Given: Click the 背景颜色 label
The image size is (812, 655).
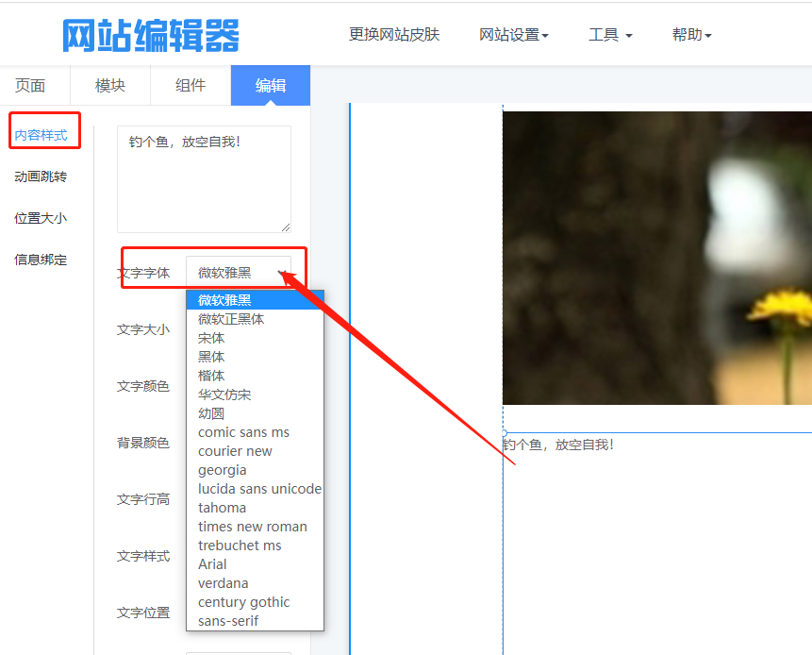Looking at the screenshot, I should click(x=143, y=443).
